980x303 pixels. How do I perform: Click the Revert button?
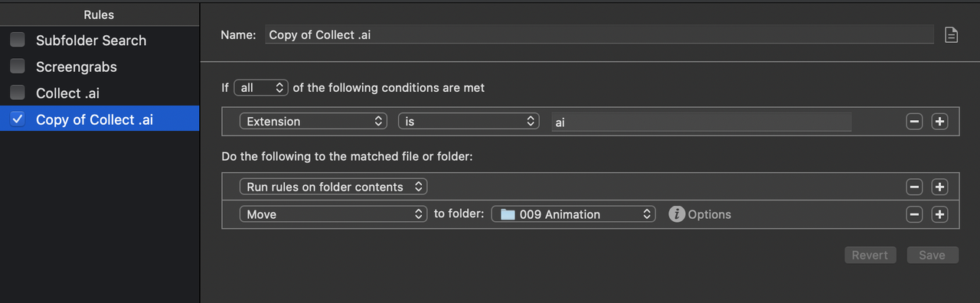870,256
